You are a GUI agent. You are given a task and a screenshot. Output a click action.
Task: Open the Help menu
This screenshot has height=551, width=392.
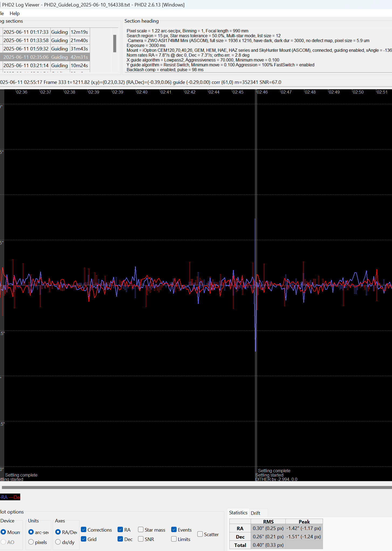(15, 13)
